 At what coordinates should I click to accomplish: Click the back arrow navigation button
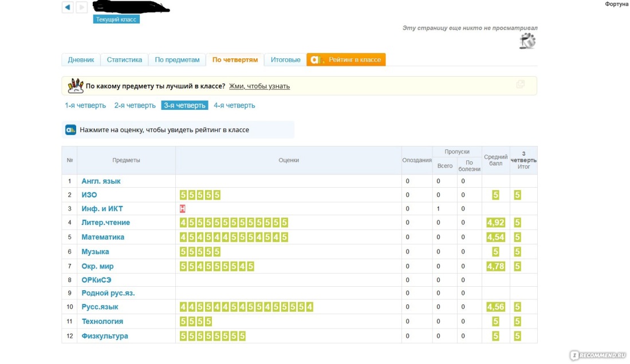[68, 7]
